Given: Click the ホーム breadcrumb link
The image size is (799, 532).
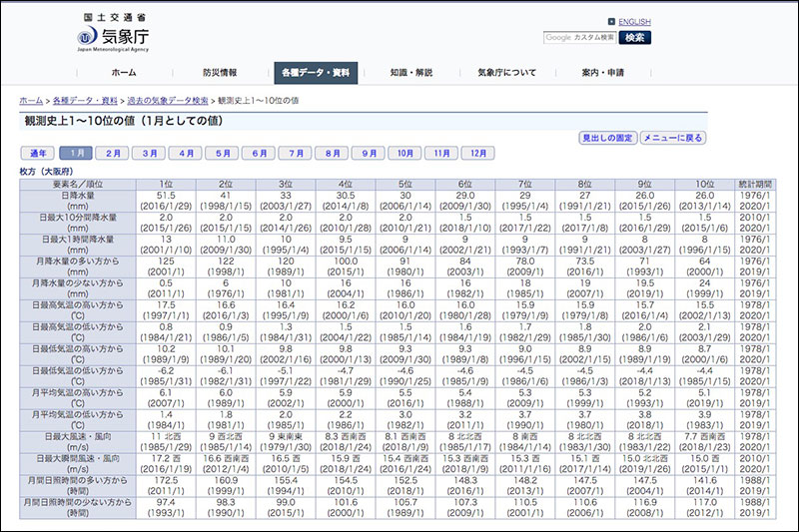Looking at the screenshot, I should [x=31, y=101].
